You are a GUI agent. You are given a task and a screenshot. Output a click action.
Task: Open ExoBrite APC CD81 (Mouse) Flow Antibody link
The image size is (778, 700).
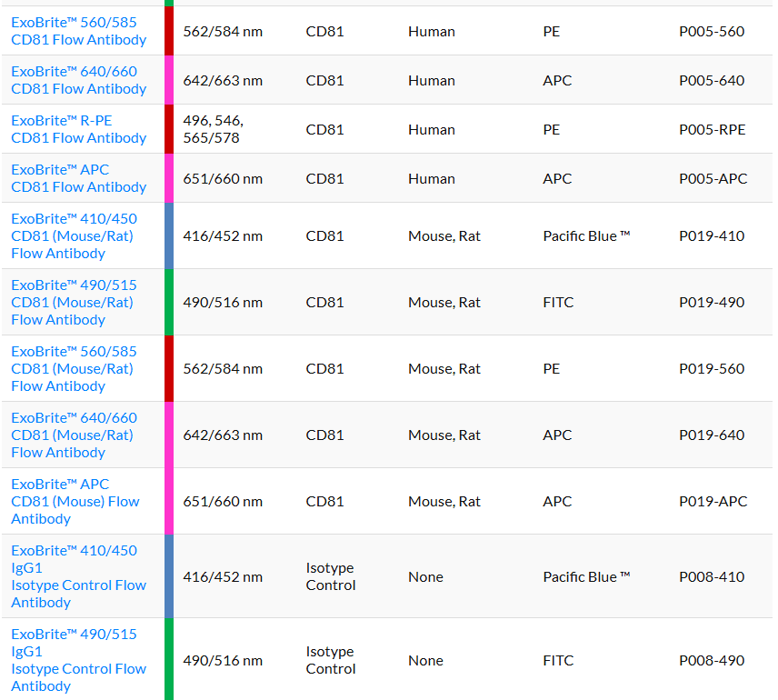(x=75, y=502)
